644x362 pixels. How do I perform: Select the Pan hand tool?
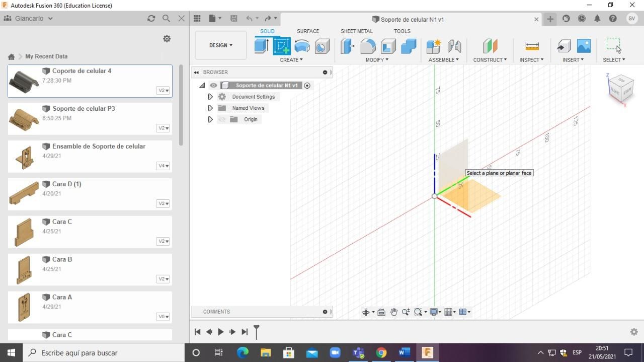(393, 312)
